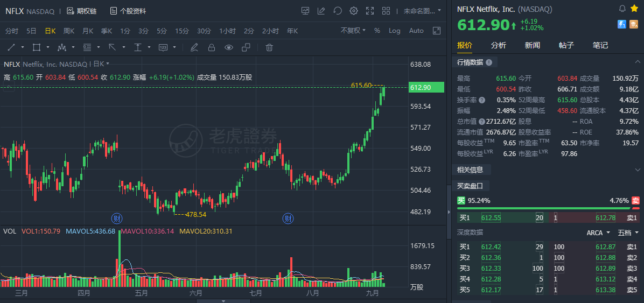Toggle Auto scale

pos(416,31)
